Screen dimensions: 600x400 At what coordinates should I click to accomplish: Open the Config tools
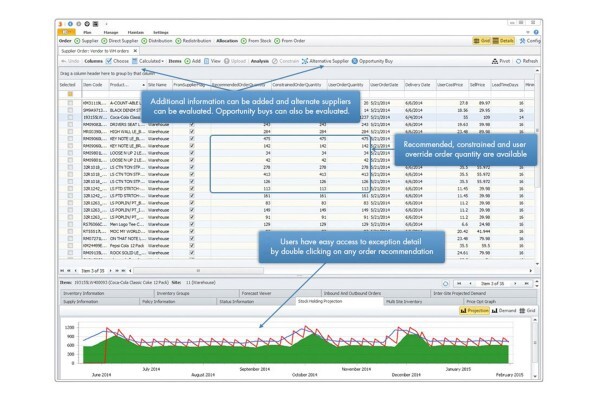(x=530, y=41)
